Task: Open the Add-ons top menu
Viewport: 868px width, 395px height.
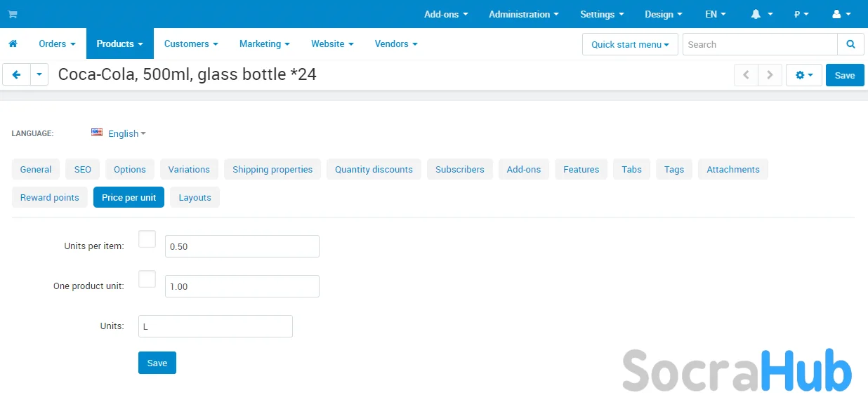Action: [x=445, y=14]
